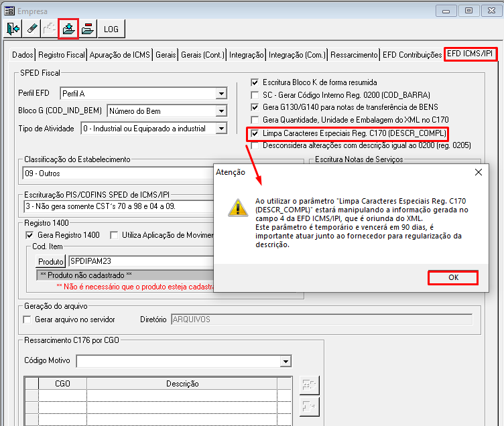Open the Bloco G (COD_IND_BEM) dropdown
The width and height of the screenshot is (504, 426).
(x=221, y=111)
